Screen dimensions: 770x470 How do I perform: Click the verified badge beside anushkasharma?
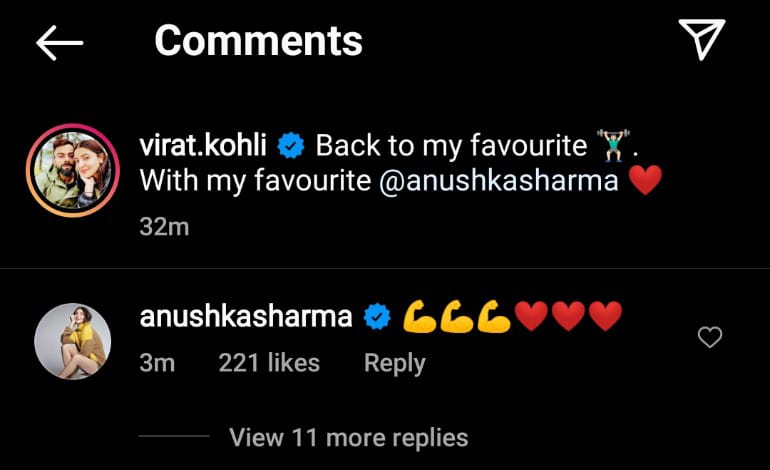coord(376,318)
